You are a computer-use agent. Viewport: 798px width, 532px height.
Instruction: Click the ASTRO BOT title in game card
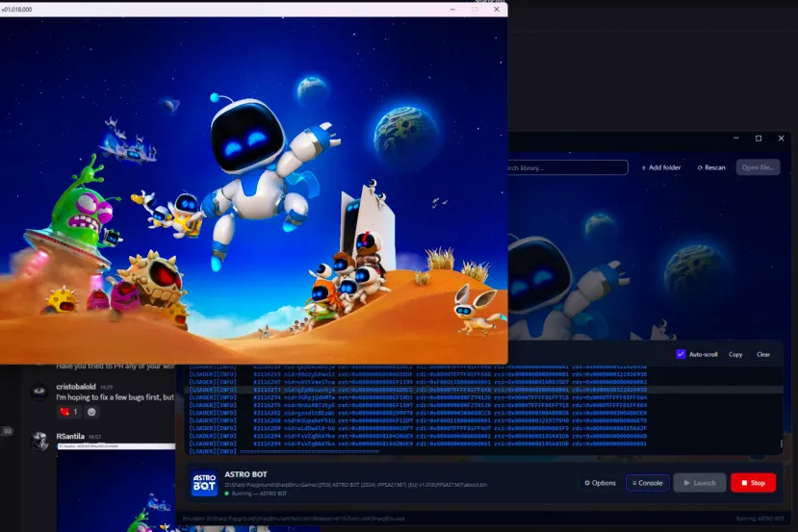point(245,474)
